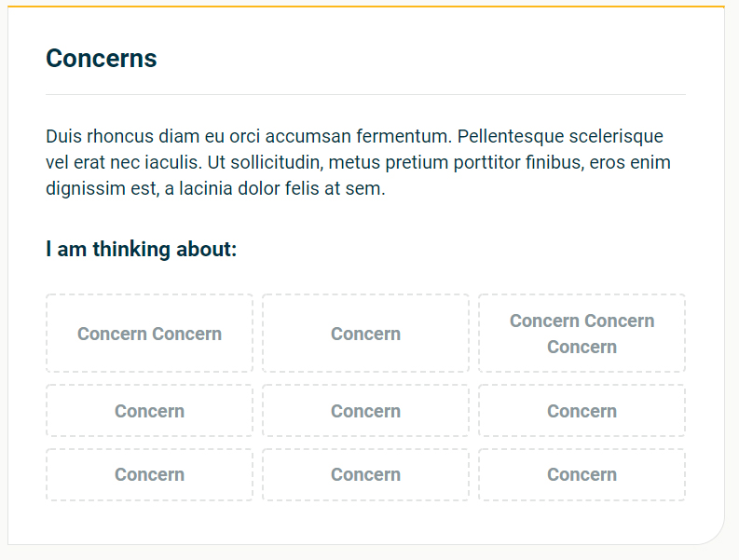Click the "Concerns" card heading

click(x=102, y=59)
